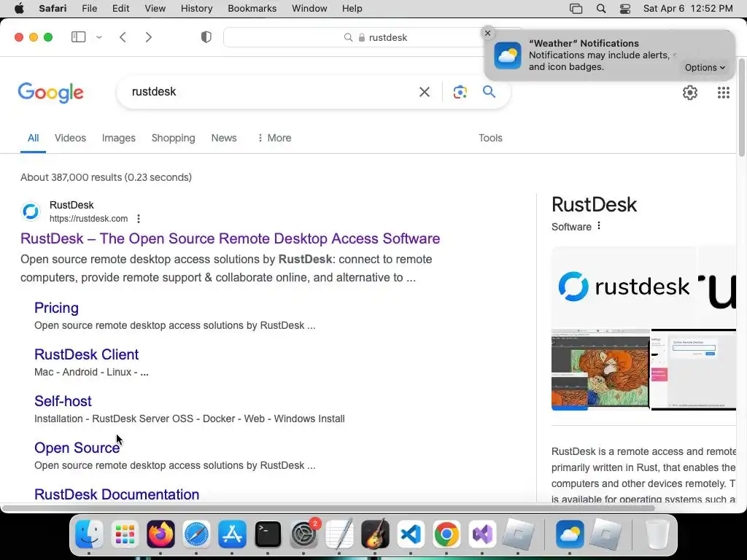Open the privacy report shield icon

click(x=206, y=37)
